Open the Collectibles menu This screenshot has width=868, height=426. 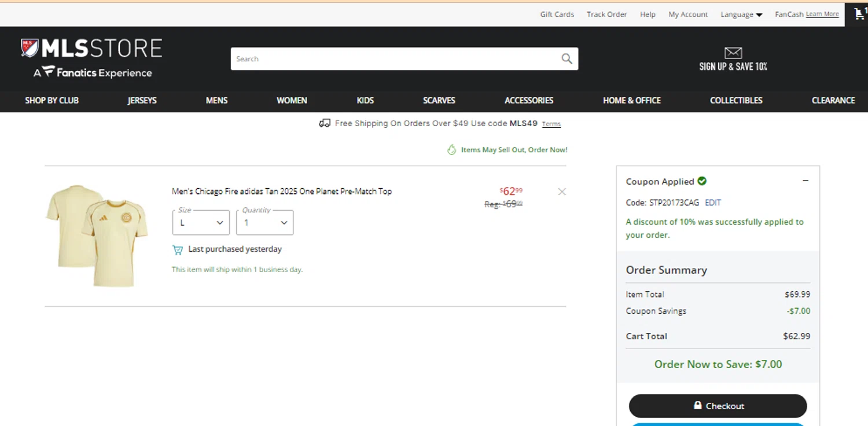click(x=736, y=100)
